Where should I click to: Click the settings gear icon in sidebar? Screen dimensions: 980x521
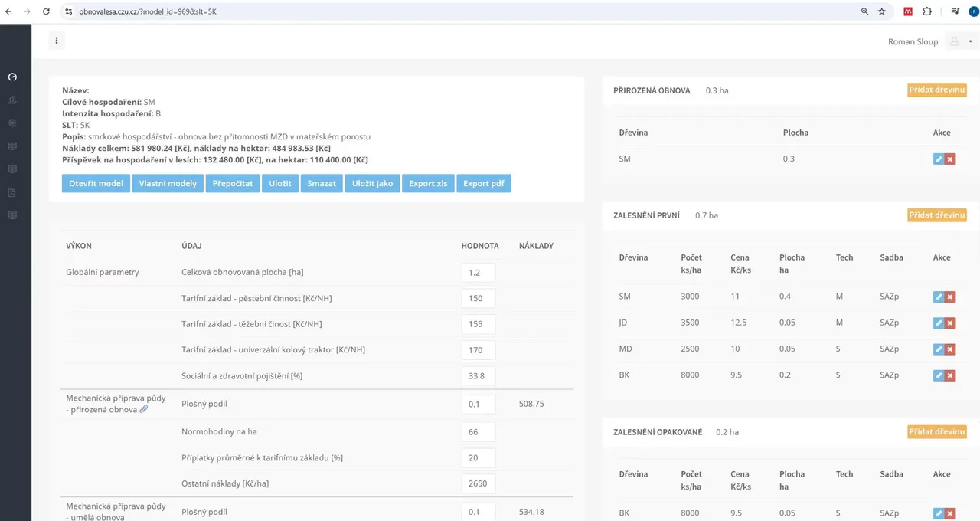click(12, 123)
